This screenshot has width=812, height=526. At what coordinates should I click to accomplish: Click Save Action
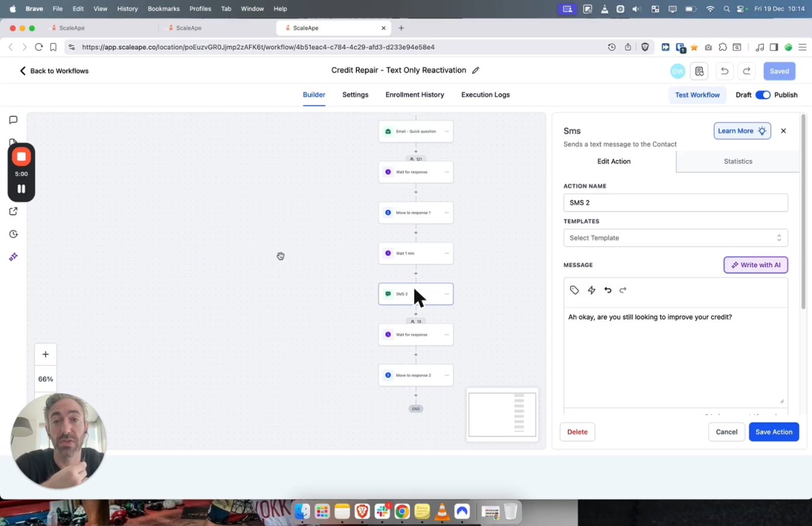[774, 432]
